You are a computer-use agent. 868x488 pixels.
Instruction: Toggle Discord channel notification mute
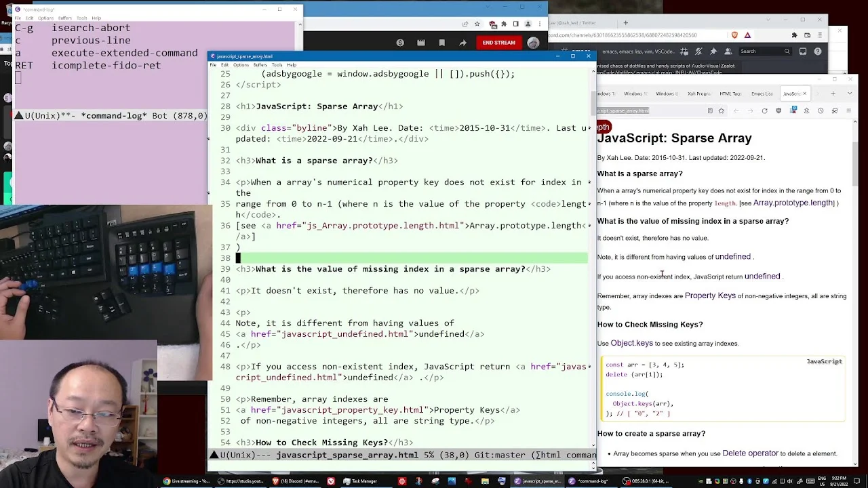click(698, 52)
